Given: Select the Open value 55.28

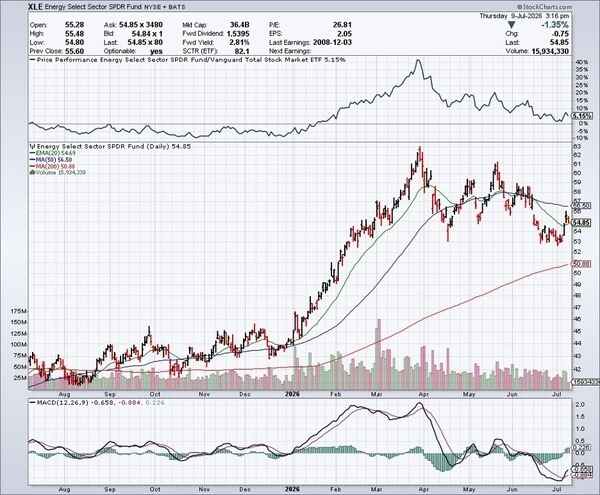Looking at the screenshot, I should 74,24.
